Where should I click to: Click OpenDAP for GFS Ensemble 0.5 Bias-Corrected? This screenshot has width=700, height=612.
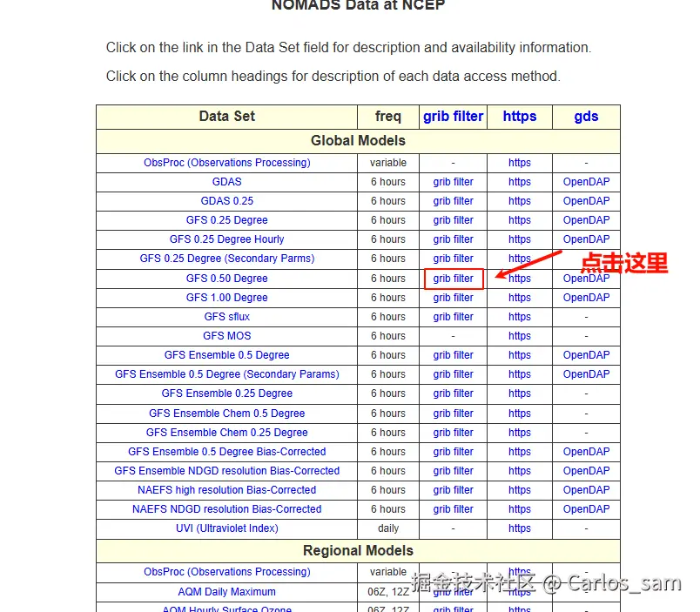(586, 452)
